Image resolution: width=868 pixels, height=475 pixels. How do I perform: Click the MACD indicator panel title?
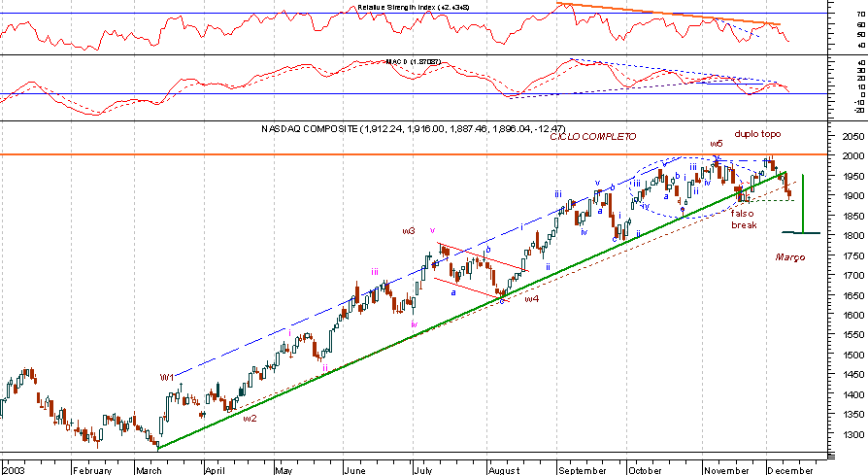point(414,61)
